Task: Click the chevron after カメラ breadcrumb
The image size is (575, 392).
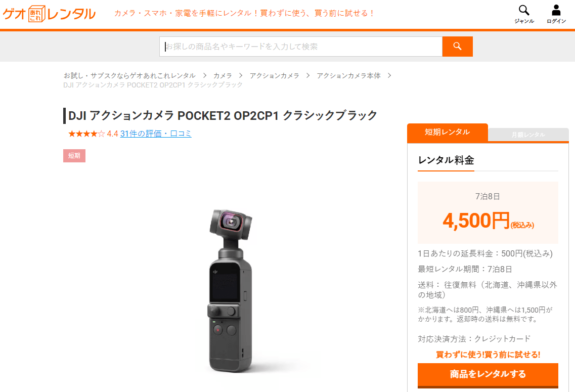Action: click(x=241, y=75)
